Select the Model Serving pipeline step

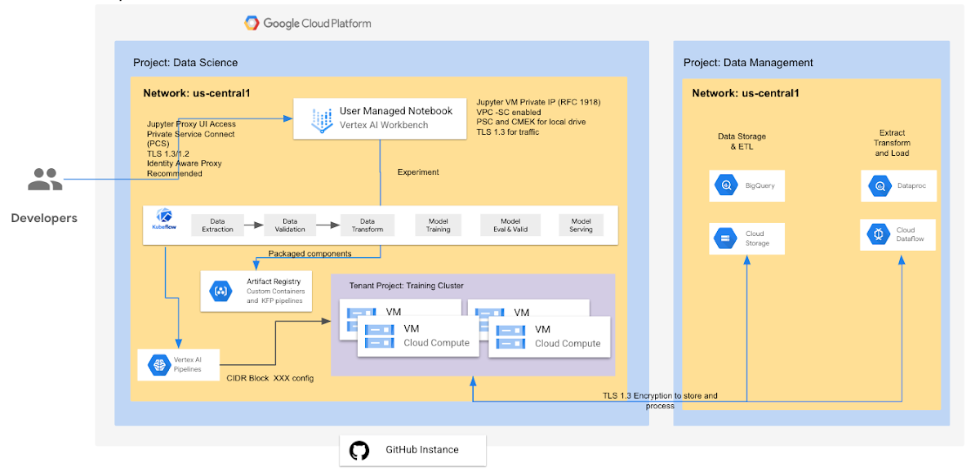[581, 225]
